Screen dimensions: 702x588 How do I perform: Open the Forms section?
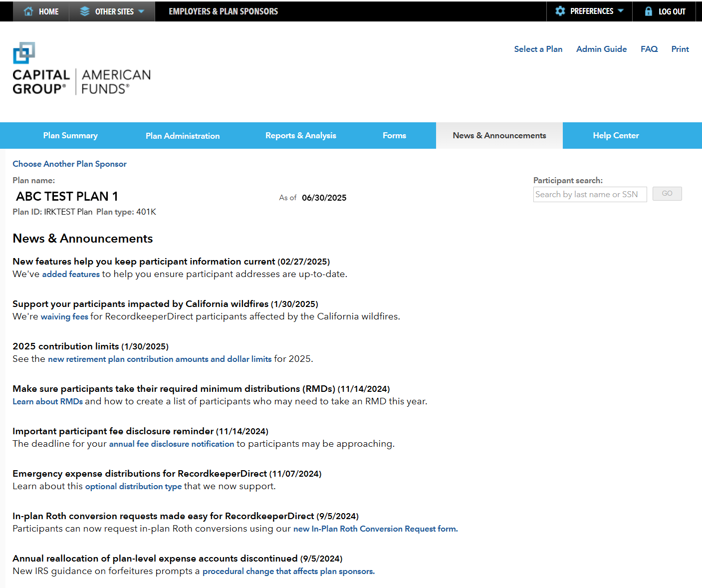click(394, 135)
